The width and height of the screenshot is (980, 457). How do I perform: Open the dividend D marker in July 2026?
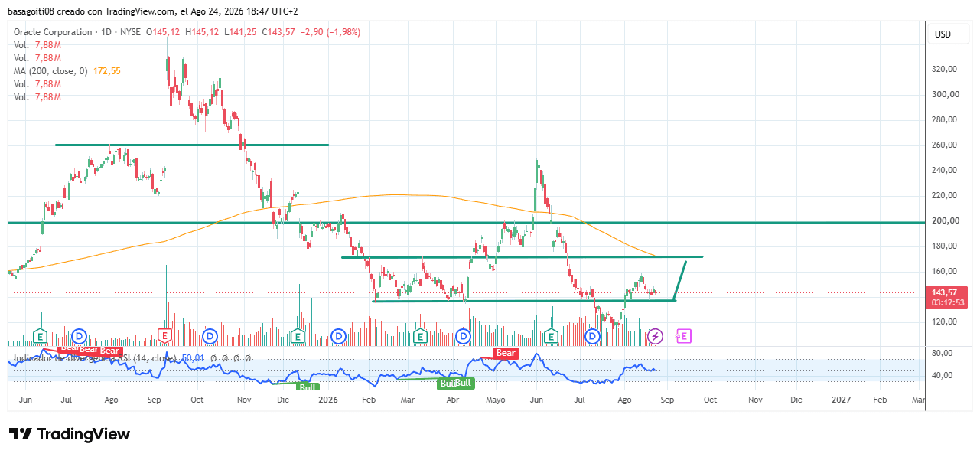tap(592, 335)
